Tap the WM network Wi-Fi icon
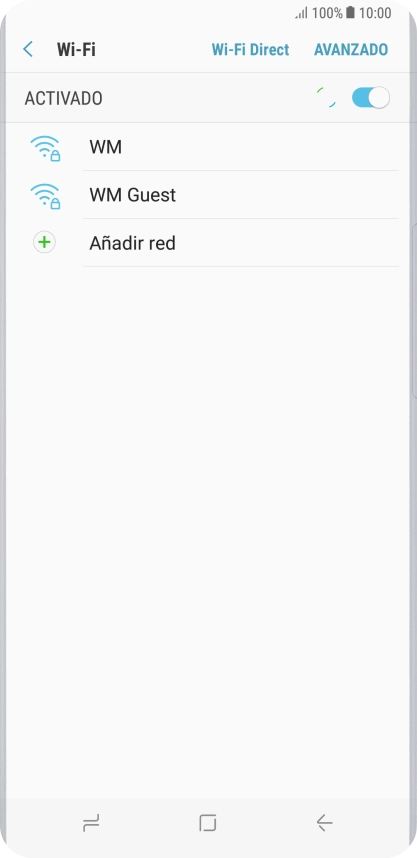This screenshot has width=417, height=858. pos(45,148)
